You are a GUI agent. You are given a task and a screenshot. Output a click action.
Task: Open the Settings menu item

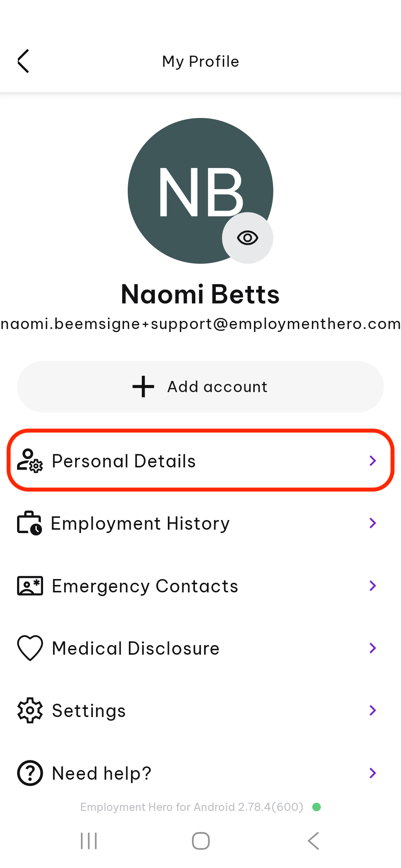(200, 710)
